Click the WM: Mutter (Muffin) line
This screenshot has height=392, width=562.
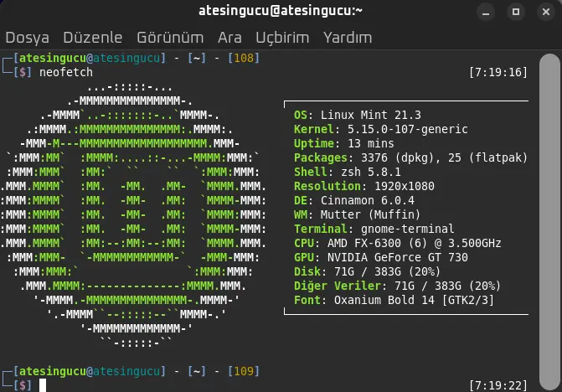357,214
